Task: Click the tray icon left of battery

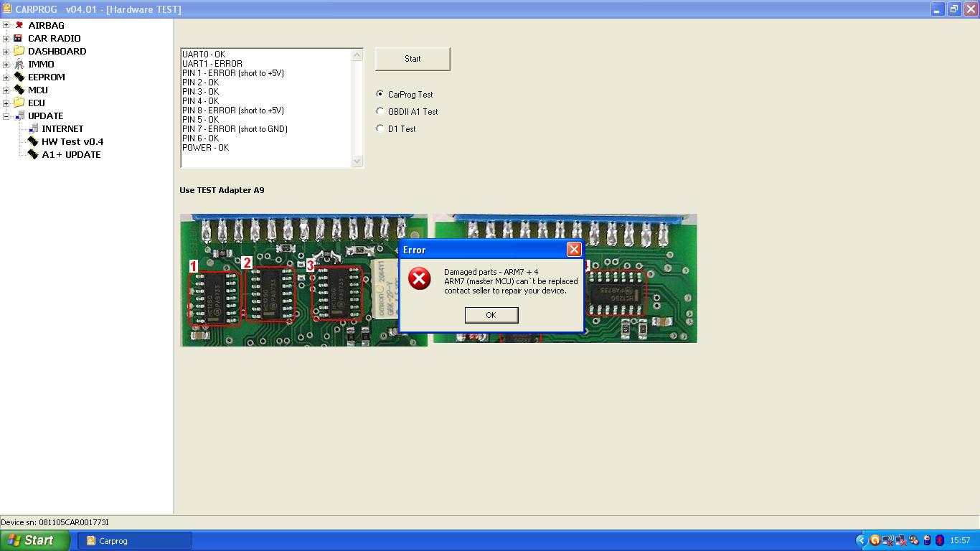Action: pos(914,540)
